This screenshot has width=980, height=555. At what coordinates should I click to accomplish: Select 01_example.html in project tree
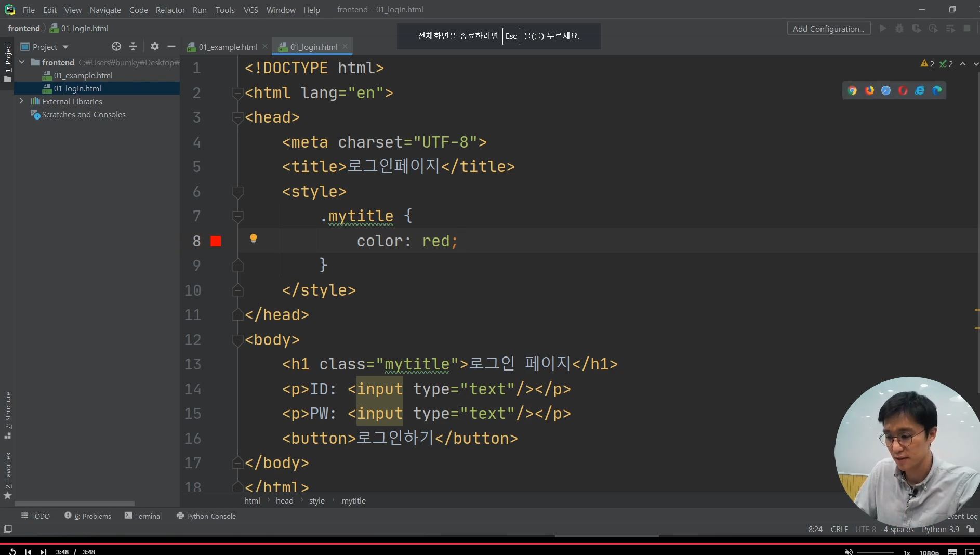point(83,75)
